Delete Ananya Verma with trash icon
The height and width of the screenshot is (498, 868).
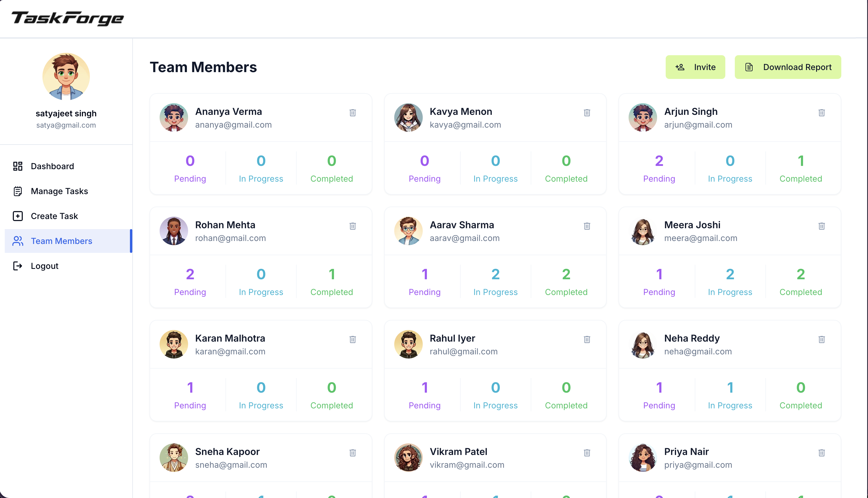pyautogui.click(x=352, y=112)
